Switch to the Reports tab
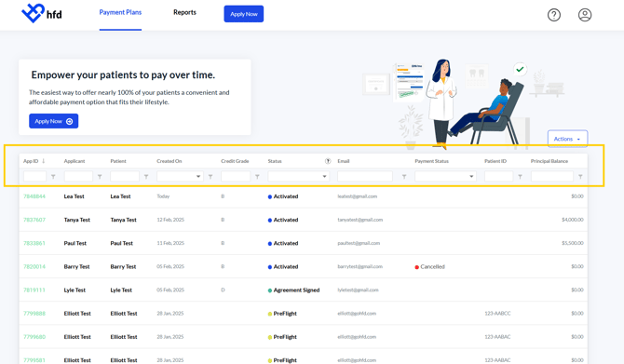Screen dimensions: 624x364 [x=184, y=12]
